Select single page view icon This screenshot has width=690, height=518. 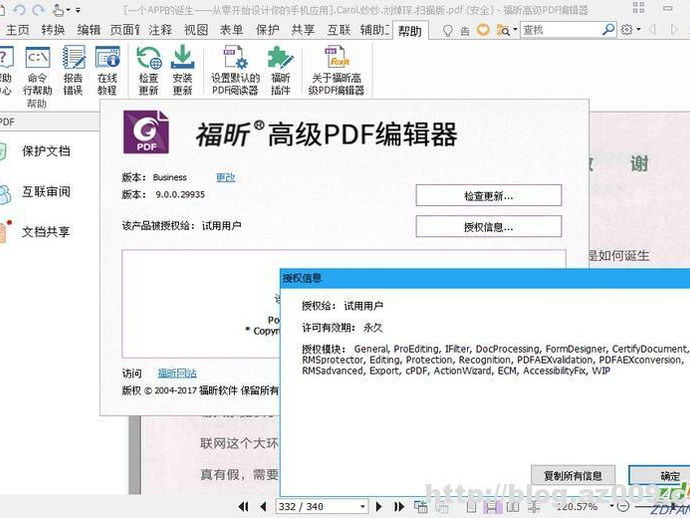click(471, 507)
